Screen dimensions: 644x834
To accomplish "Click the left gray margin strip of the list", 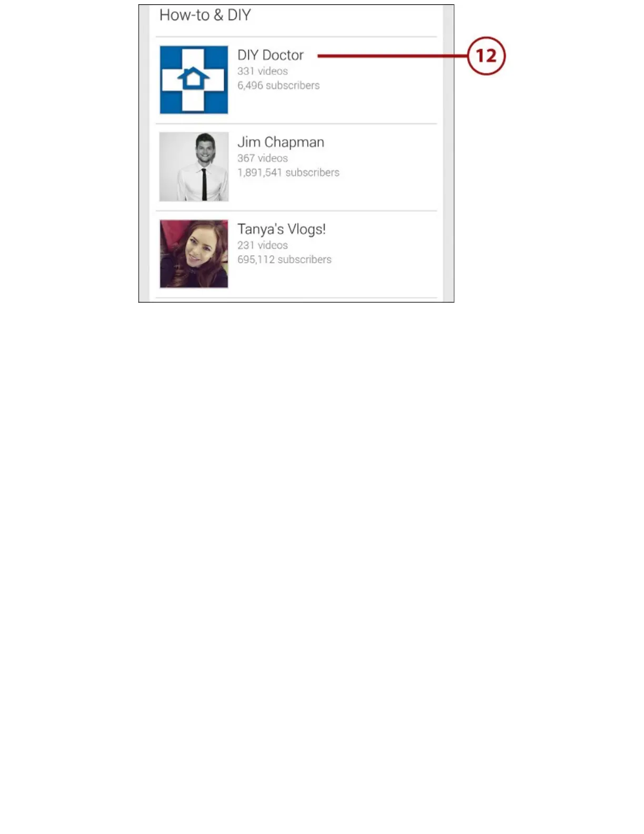I will coord(144,153).
